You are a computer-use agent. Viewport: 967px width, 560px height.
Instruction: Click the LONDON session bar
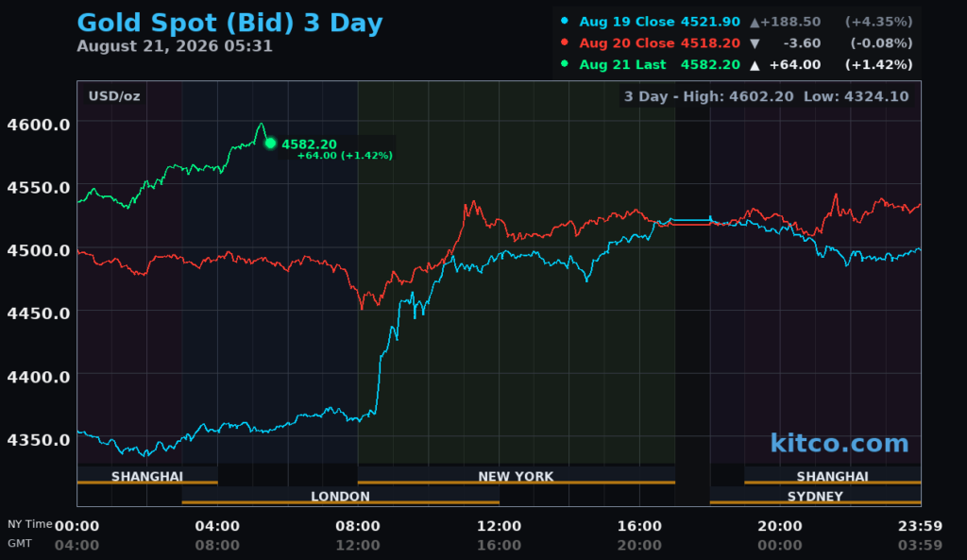(340, 496)
